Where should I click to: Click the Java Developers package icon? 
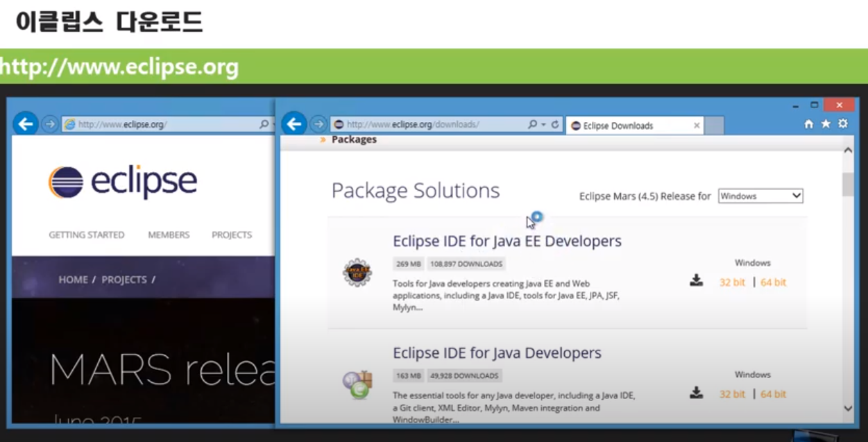coord(357,385)
